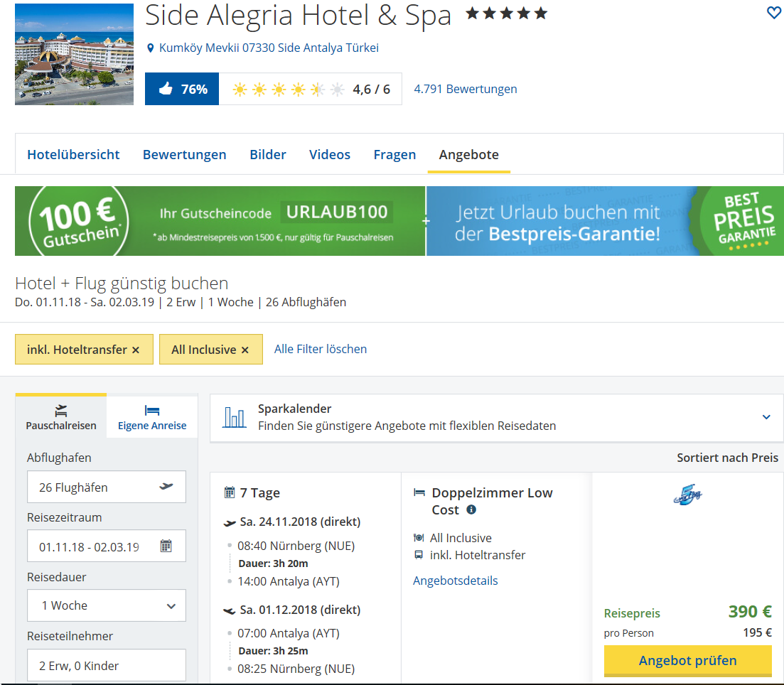Click the 390 € Reisepreis amount
This screenshot has width=784, height=685.
point(750,612)
